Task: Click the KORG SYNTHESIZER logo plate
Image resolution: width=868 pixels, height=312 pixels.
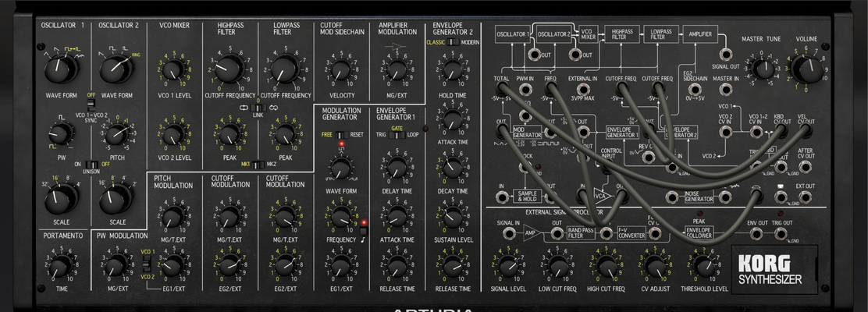Action: click(x=775, y=269)
